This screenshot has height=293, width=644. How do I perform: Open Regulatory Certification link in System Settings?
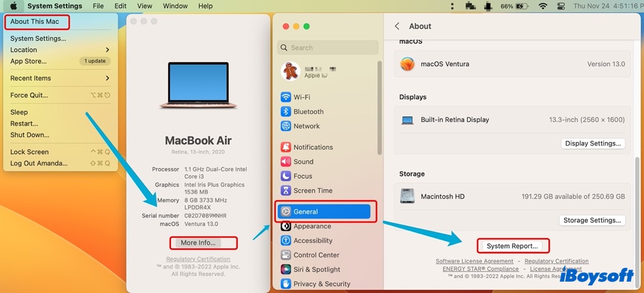557,261
